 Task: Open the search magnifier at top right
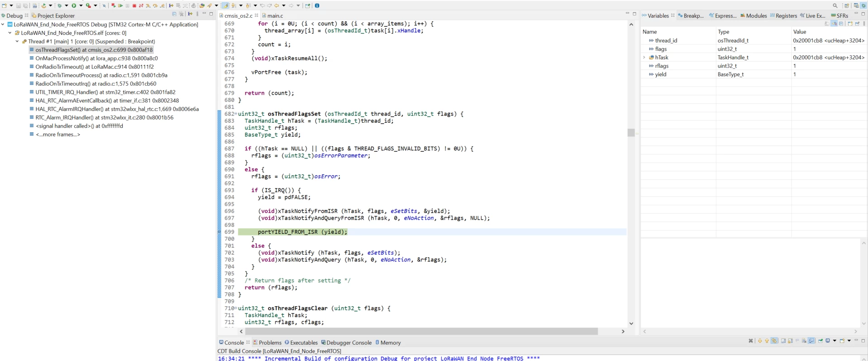tap(835, 5)
